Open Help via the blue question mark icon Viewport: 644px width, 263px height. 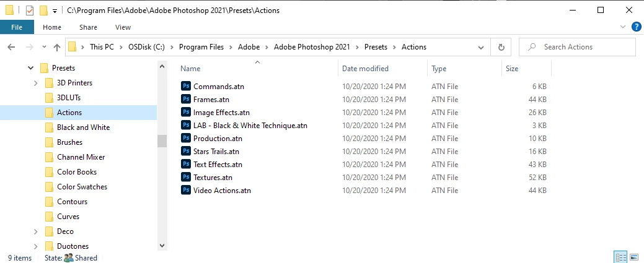(x=635, y=27)
